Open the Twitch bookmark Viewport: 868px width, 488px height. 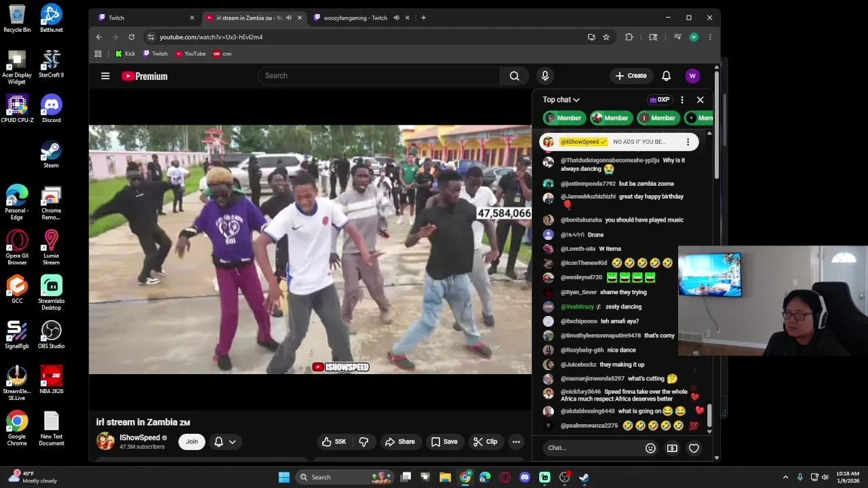[x=155, y=54]
